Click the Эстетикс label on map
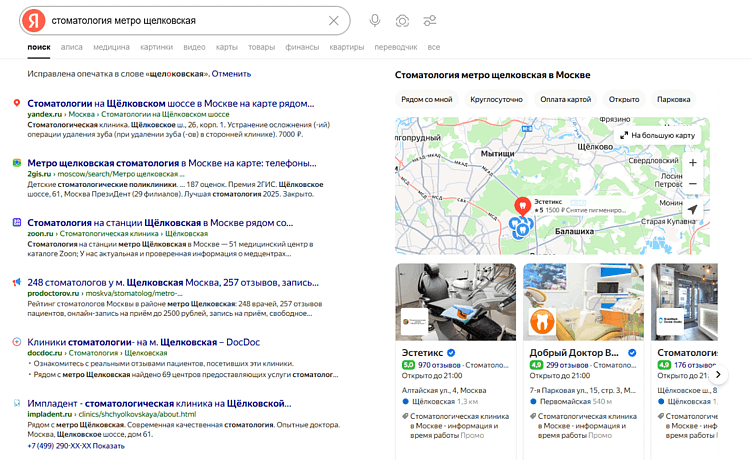 point(548,202)
